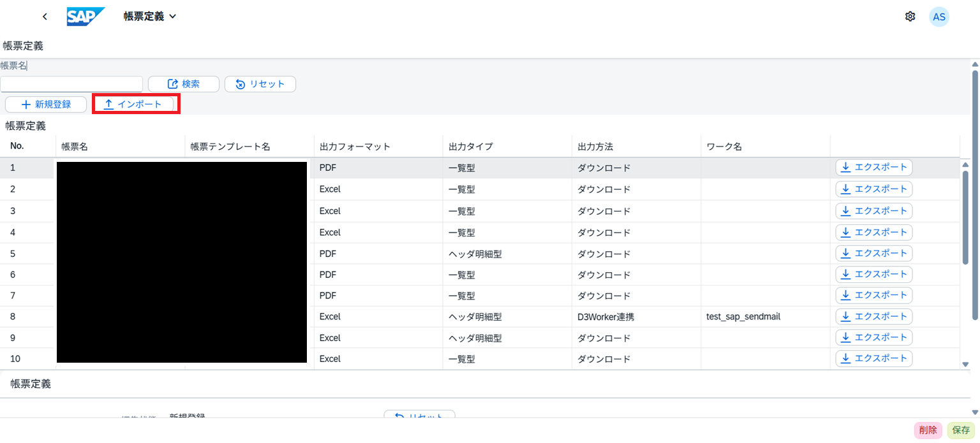Click the SAP logo
Screen dimensions: 980x443
point(85,17)
